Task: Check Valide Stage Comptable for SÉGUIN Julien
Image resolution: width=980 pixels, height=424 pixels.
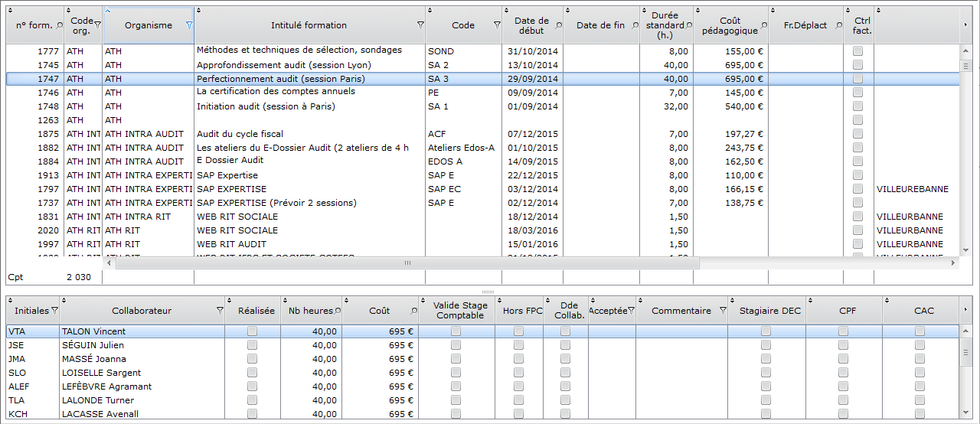Action: pyautogui.click(x=456, y=345)
